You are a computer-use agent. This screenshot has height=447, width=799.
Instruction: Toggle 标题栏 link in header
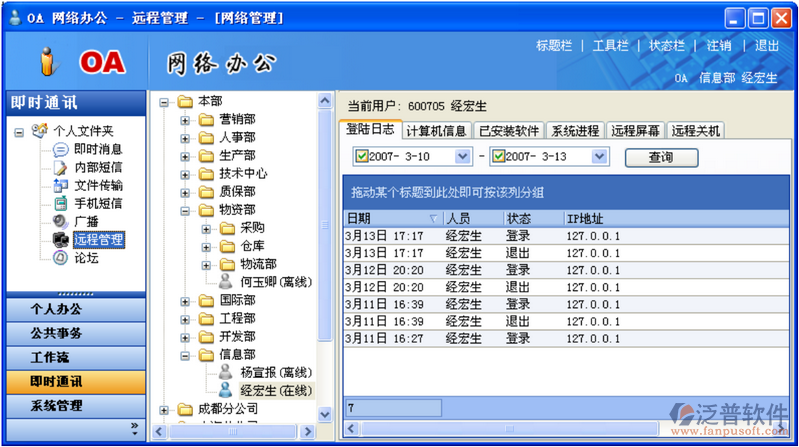click(x=554, y=46)
